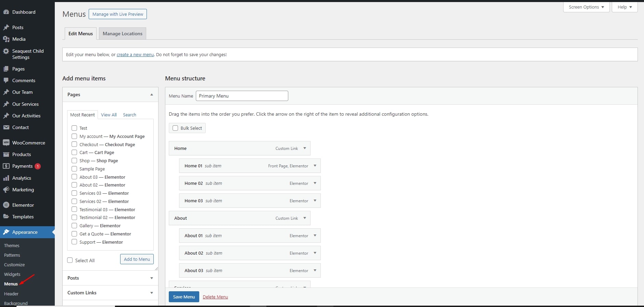Click the Our Activities pin icon
This screenshot has height=307, width=644.
6,116
